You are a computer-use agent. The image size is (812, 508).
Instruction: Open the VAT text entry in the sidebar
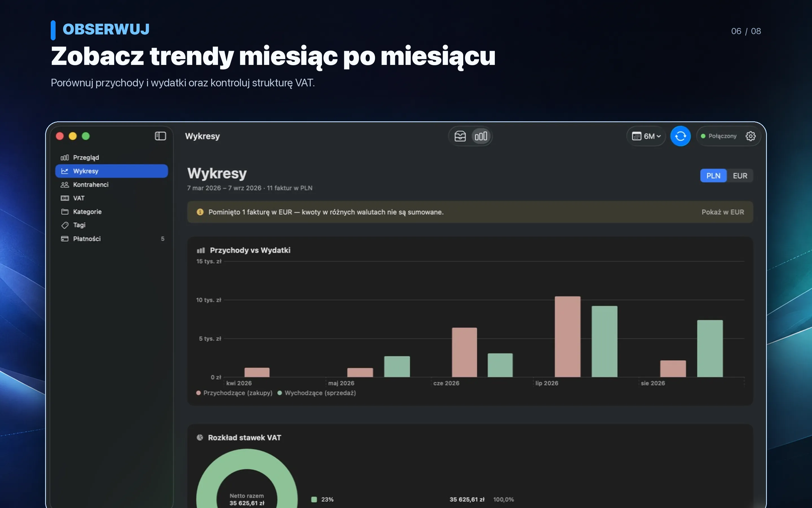(79, 198)
